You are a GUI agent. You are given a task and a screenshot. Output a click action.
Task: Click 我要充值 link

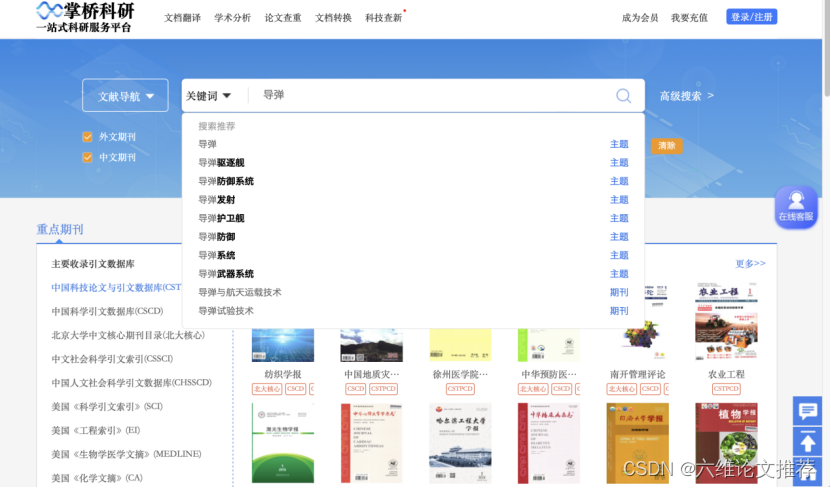point(689,18)
